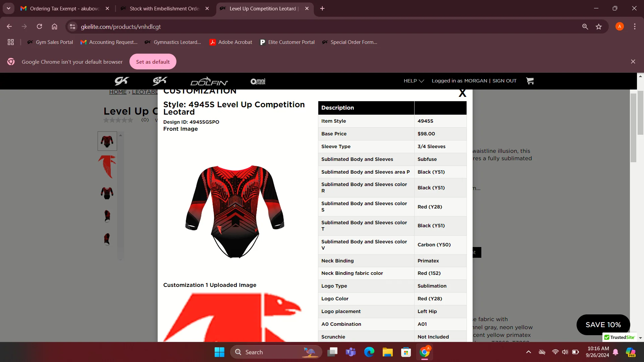Open a new browser tab
Screen dimensions: 644x362
point(322,8)
